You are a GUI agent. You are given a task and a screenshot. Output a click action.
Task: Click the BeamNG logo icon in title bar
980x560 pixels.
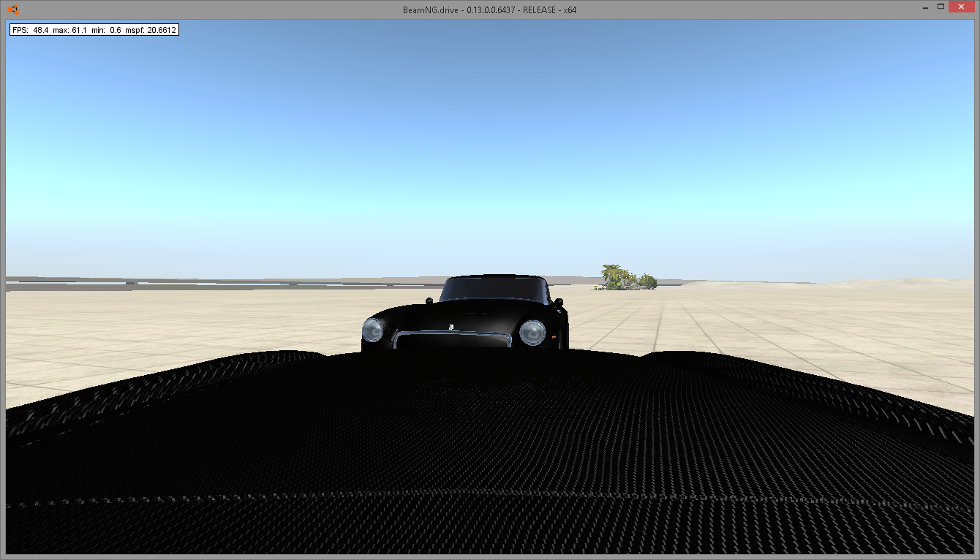tap(13, 10)
